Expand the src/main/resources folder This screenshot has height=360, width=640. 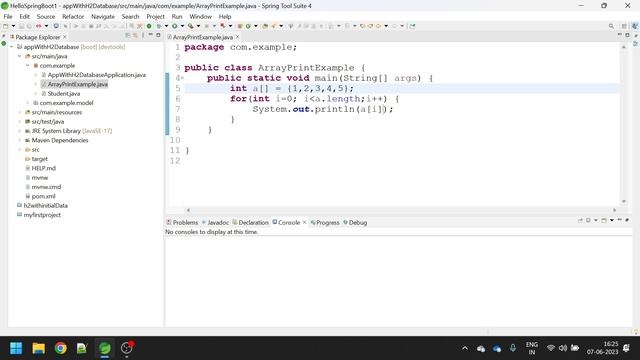[x=20, y=112]
